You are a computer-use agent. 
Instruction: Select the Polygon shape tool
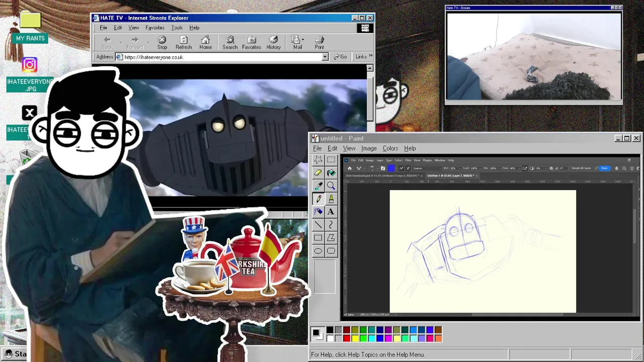point(331,238)
